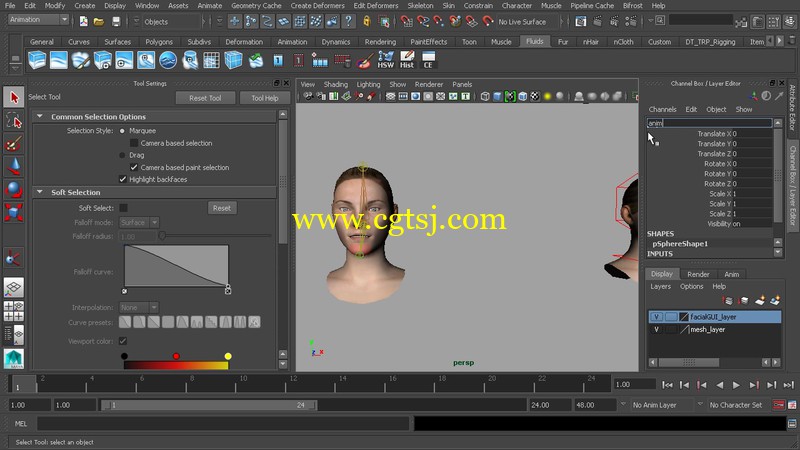Click the auto keyframe toggle icon
This screenshot has width=800, height=450.
click(779, 405)
